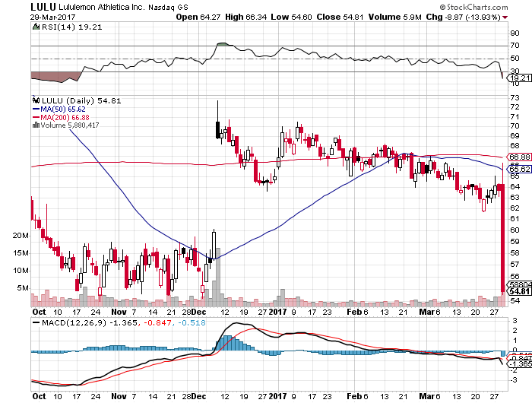Click the Lululemon Athletica Inc. company name
The width and height of the screenshot is (532, 403).
[x=101, y=7]
